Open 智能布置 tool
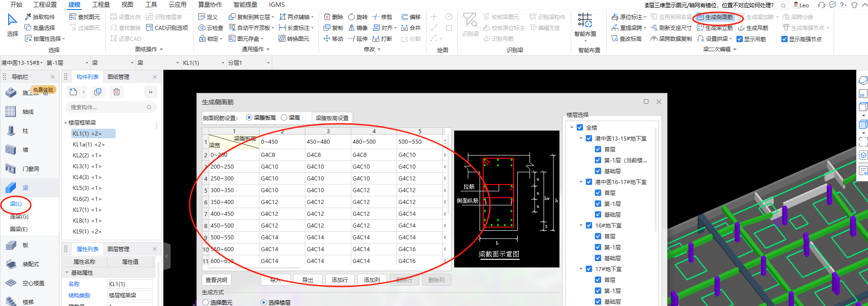The image size is (868, 306). (585, 26)
